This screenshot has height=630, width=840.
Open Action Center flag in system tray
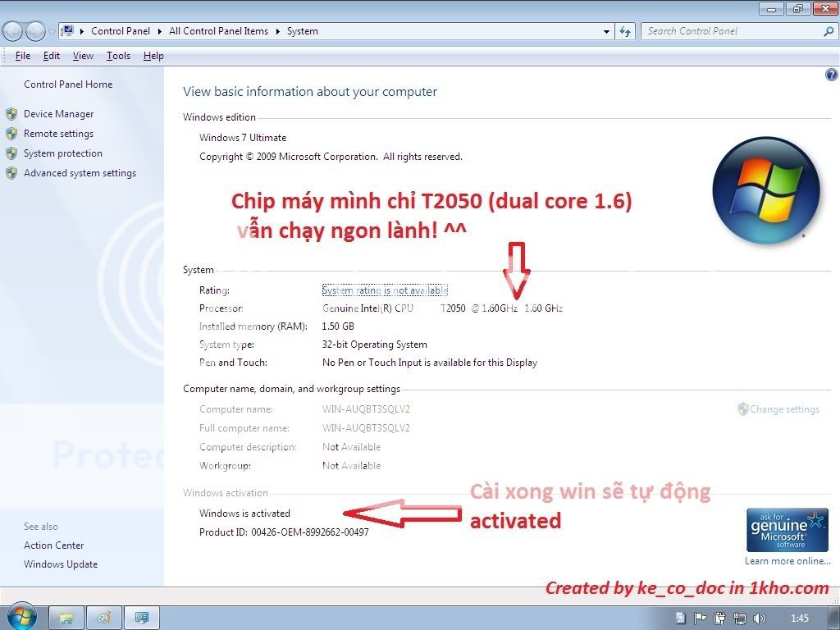click(700, 619)
